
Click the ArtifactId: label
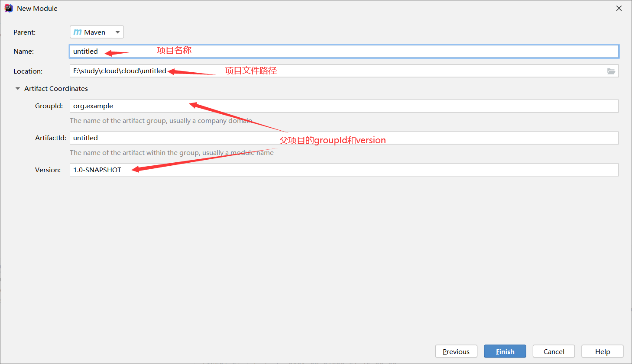51,138
